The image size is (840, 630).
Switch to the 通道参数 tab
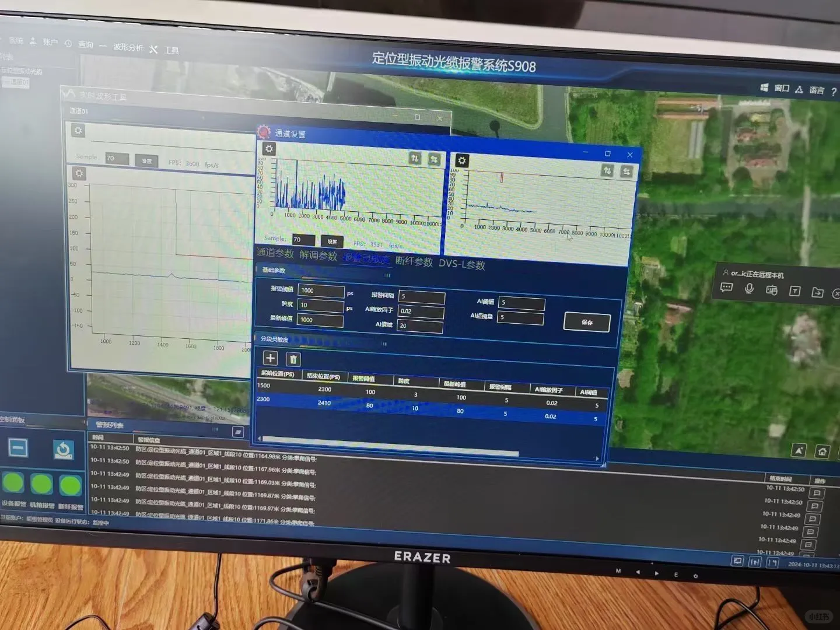click(275, 253)
